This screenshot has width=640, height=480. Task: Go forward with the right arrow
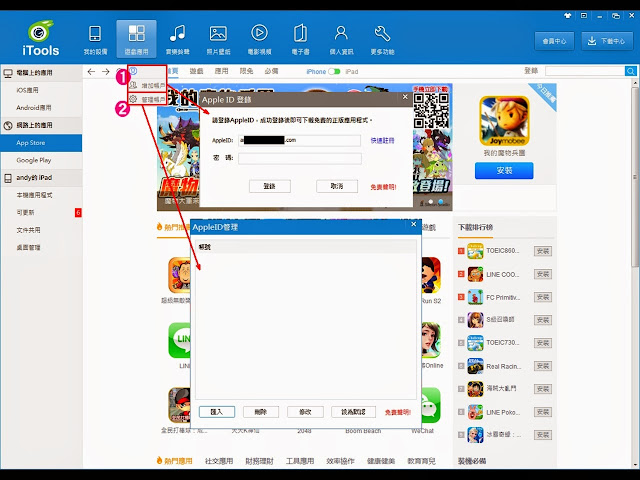click(106, 72)
